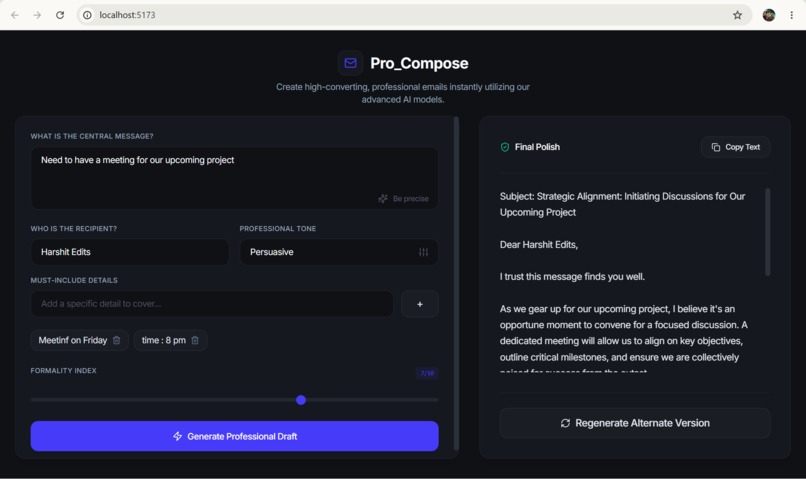This screenshot has width=806, height=479.
Task: Click the browser forward arrow
Action: point(37,15)
